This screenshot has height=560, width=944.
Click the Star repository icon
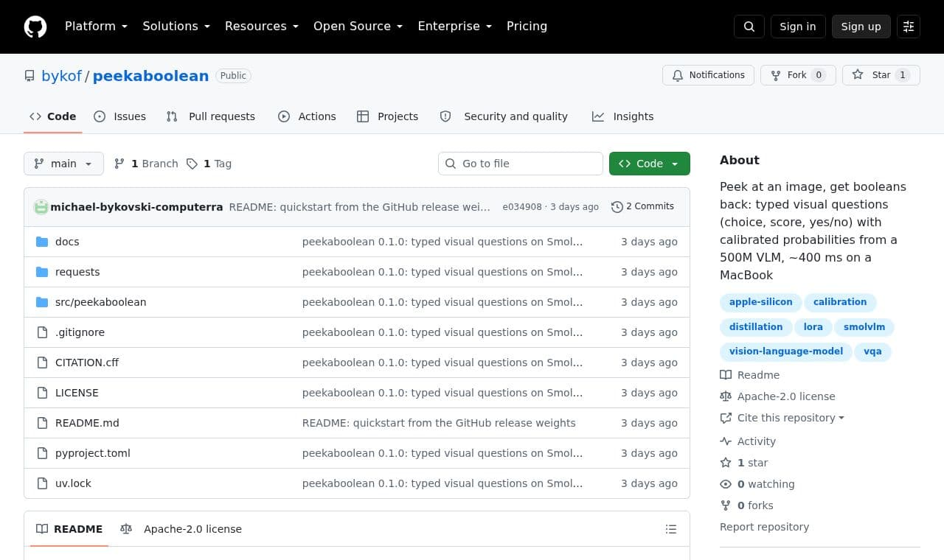[x=858, y=74]
